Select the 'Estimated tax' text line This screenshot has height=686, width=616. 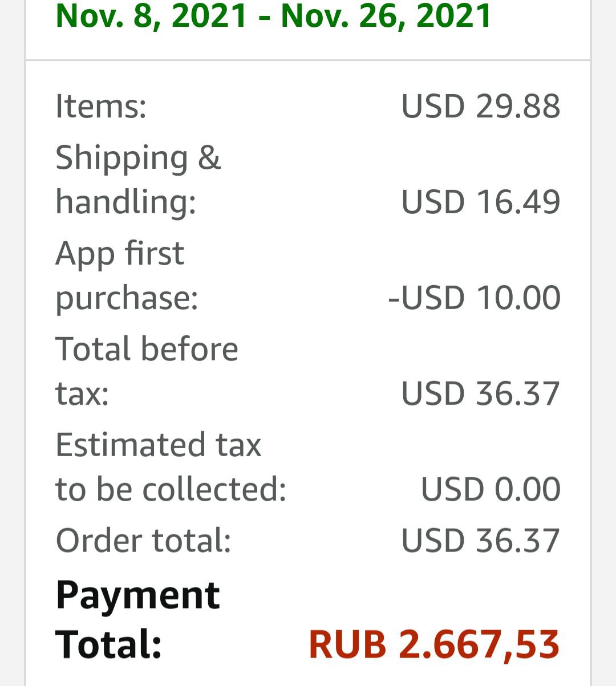158,445
